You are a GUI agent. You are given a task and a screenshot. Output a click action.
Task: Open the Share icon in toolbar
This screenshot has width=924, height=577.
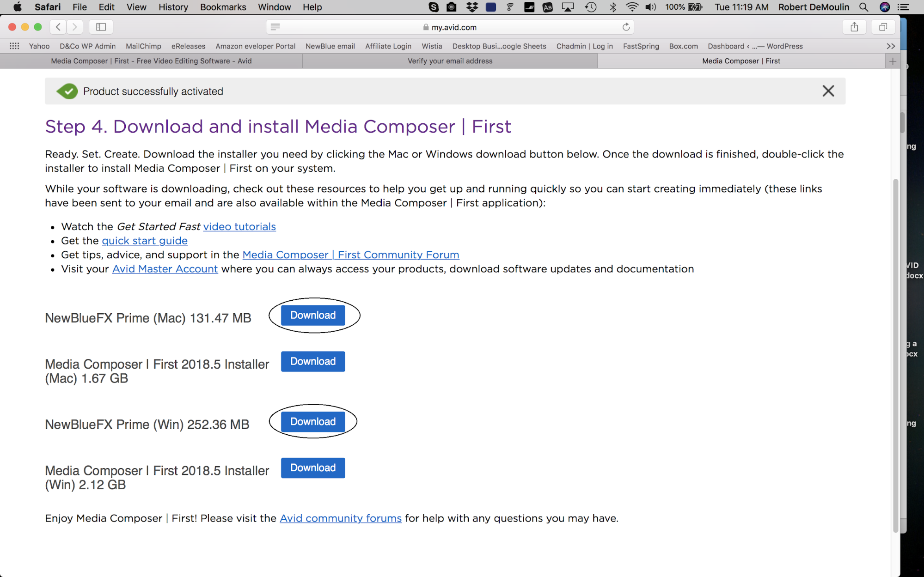(x=854, y=27)
